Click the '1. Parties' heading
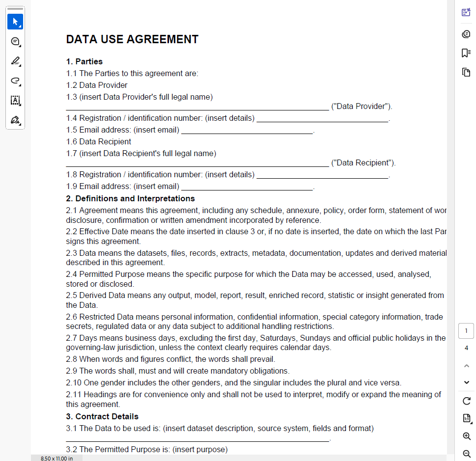Viewport: 476px width, 461px height. [84, 61]
